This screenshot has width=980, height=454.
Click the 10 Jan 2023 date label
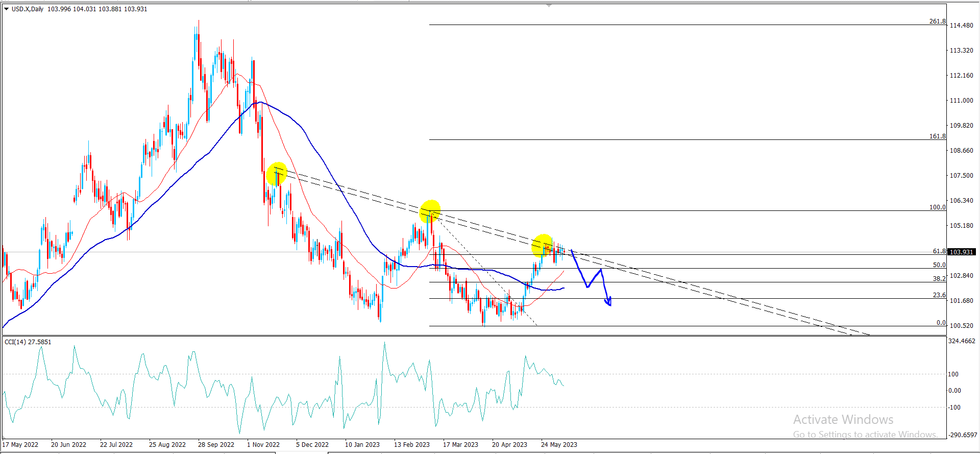[362, 445]
